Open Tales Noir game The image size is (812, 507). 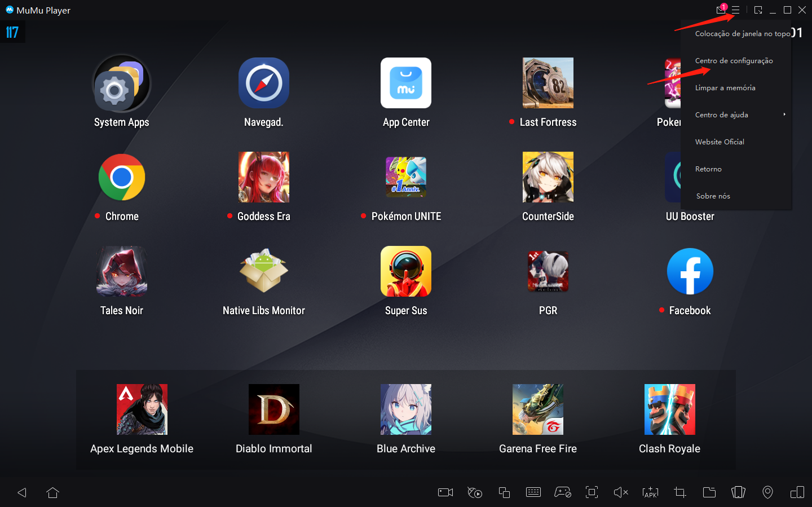click(x=122, y=271)
